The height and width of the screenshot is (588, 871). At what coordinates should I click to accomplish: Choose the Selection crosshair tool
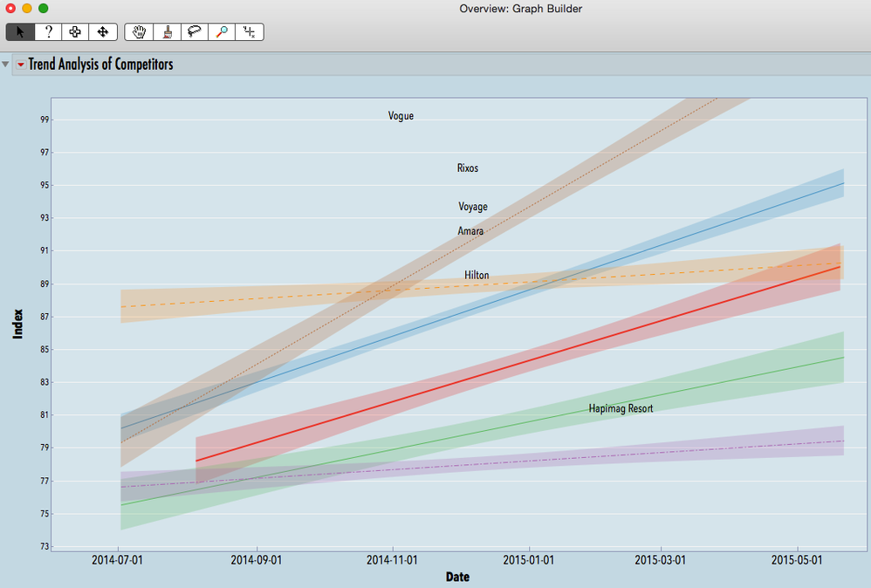coord(75,32)
